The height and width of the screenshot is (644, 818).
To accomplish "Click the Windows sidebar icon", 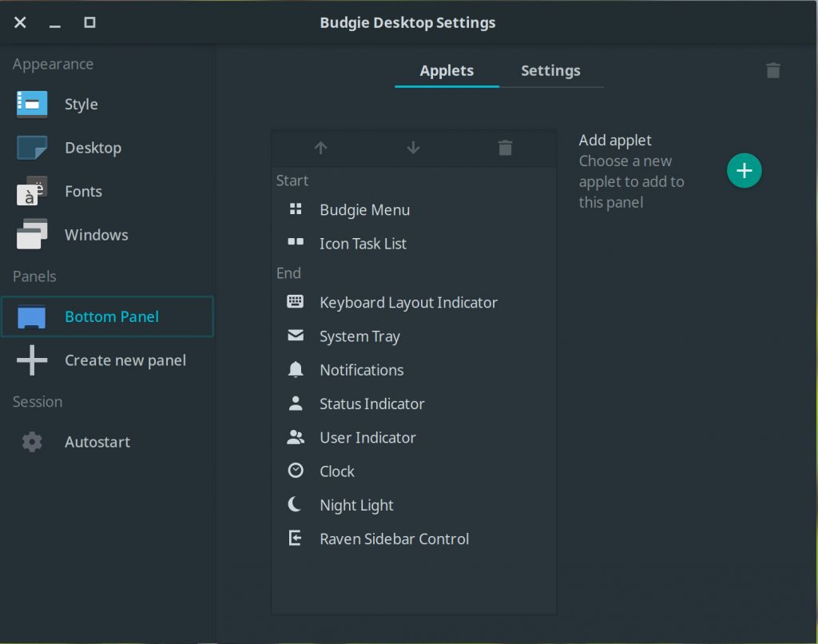I will [x=32, y=234].
